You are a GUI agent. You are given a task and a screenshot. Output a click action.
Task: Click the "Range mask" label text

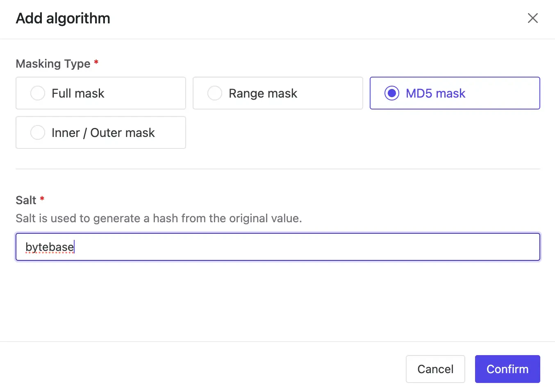point(263,93)
